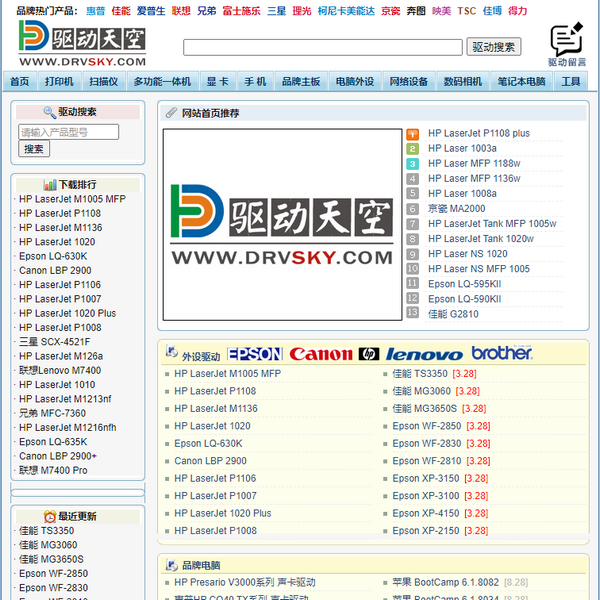This screenshot has width=600, height=600.
Task: Switch to the 笔记本电脑 navigation tab
Action: (x=521, y=82)
